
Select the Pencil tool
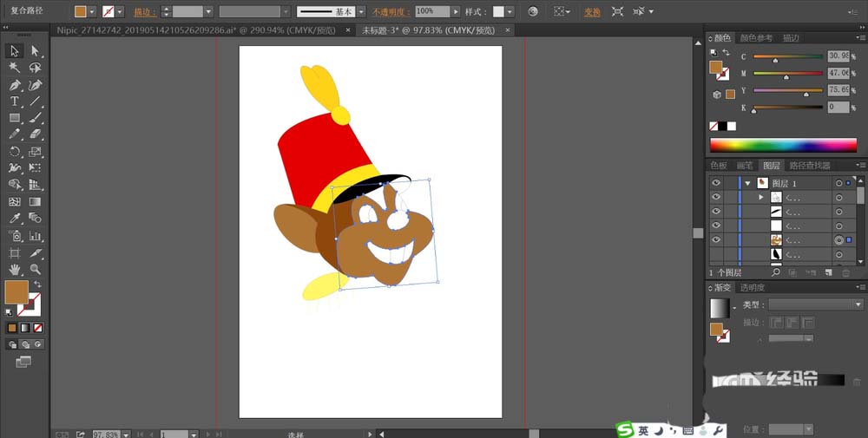[15, 134]
